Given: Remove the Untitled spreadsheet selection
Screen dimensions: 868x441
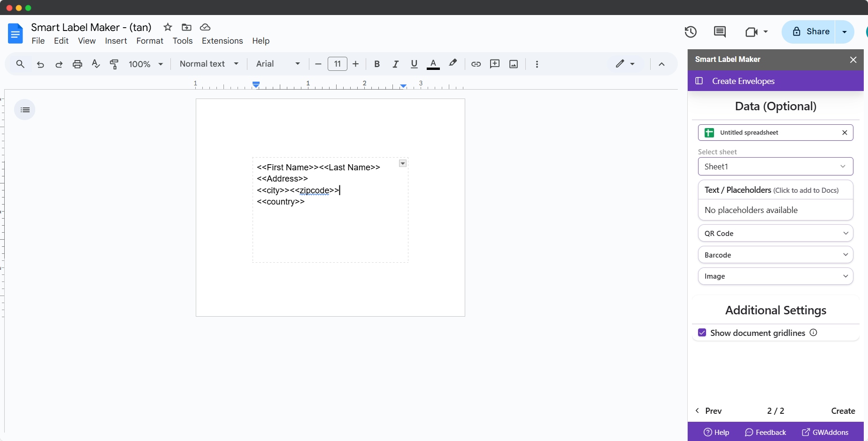Looking at the screenshot, I should point(845,132).
